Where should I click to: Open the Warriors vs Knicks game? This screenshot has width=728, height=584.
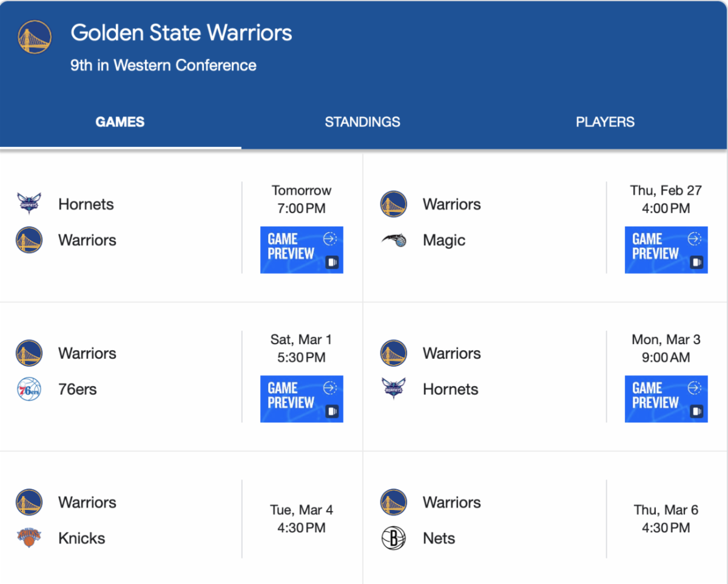[181, 520]
